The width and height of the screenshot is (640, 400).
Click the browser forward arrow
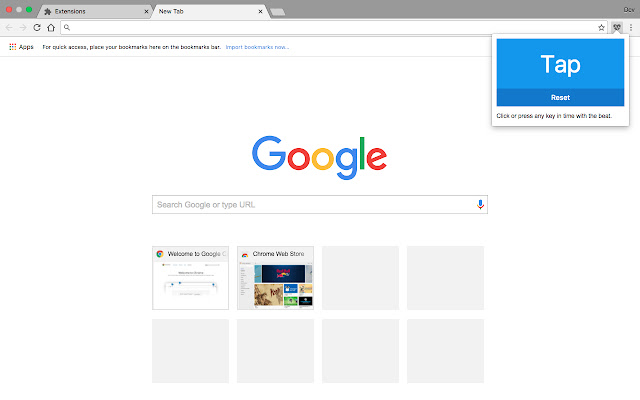pos(23,27)
